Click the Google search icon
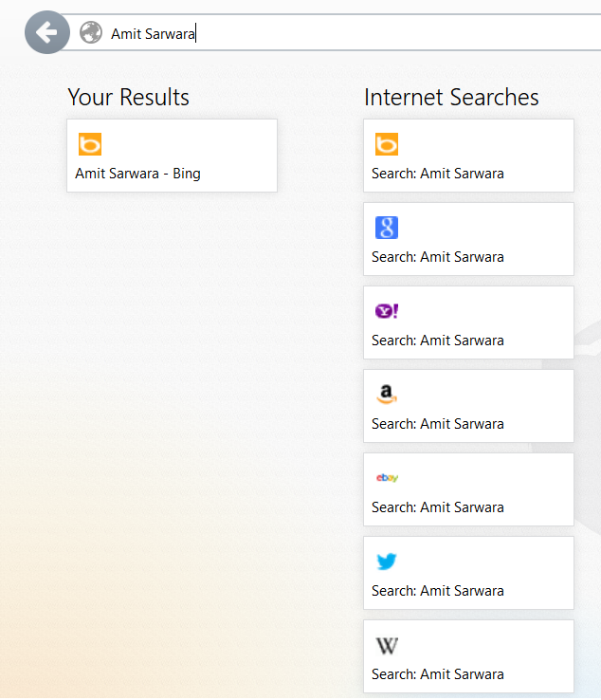This screenshot has height=700, width=601. (x=386, y=228)
